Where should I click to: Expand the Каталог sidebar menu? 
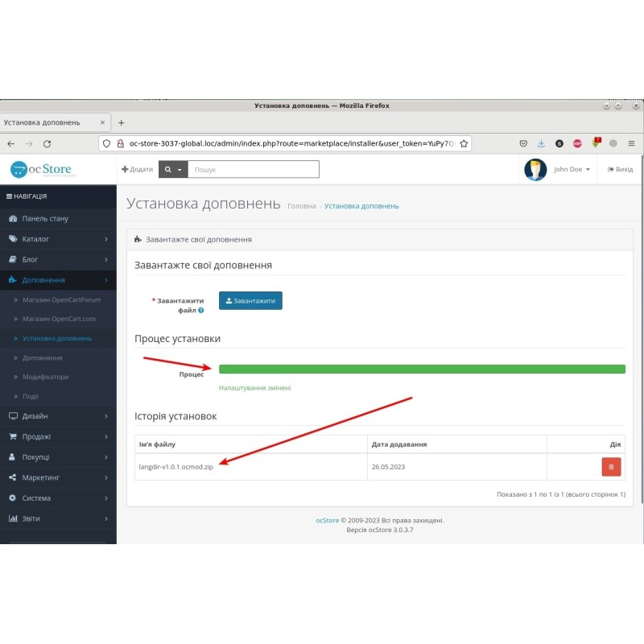coord(58,239)
